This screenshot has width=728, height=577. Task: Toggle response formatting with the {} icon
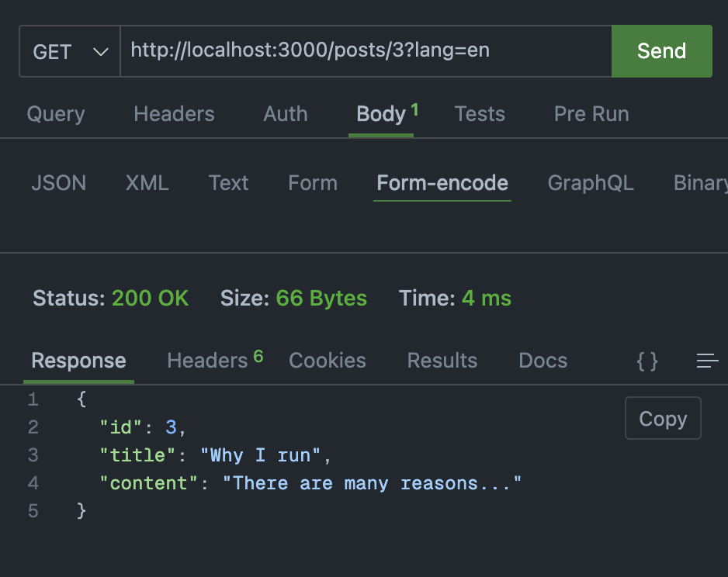(x=647, y=361)
